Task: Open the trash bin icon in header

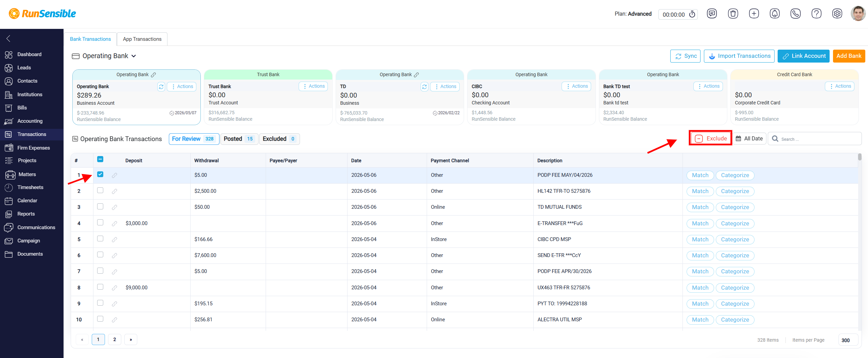Action: 733,14
